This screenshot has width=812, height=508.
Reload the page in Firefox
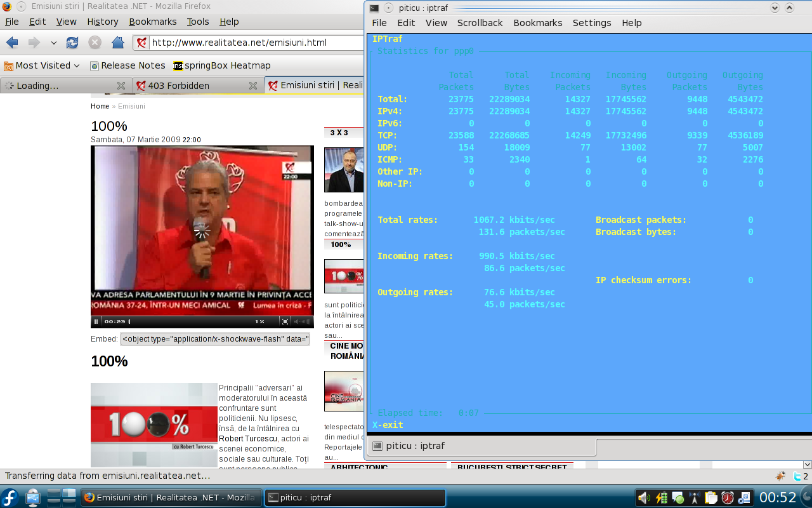[x=72, y=43]
